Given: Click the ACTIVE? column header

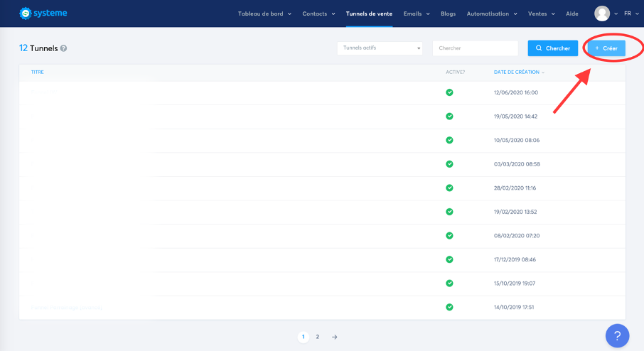Looking at the screenshot, I should pyautogui.click(x=455, y=72).
